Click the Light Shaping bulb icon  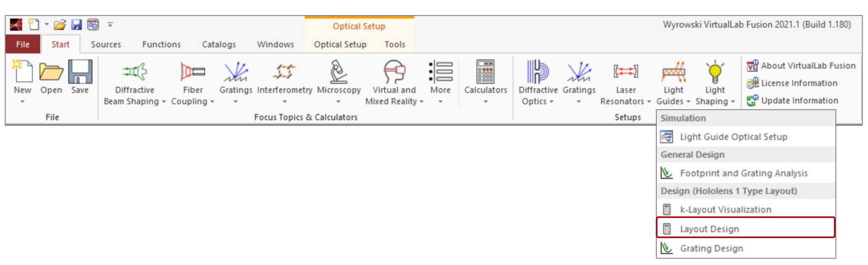pyautogui.click(x=715, y=71)
